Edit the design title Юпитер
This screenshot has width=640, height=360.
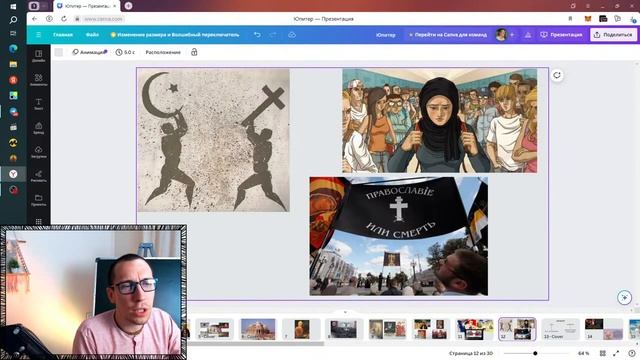click(385, 35)
